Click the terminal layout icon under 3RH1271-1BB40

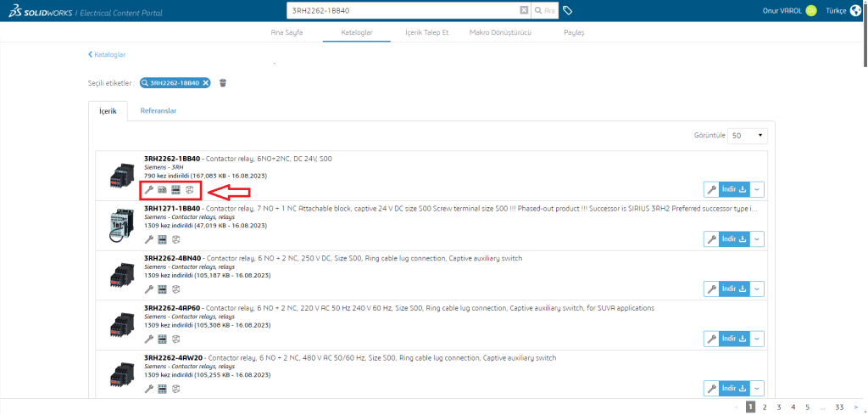pyautogui.click(x=162, y=239)
